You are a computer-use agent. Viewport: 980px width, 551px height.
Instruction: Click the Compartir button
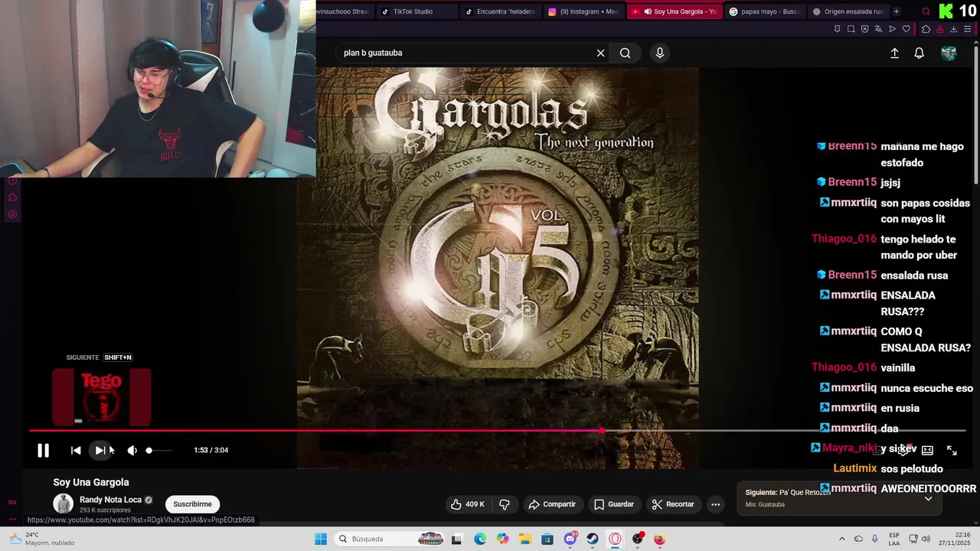[552, 504]
